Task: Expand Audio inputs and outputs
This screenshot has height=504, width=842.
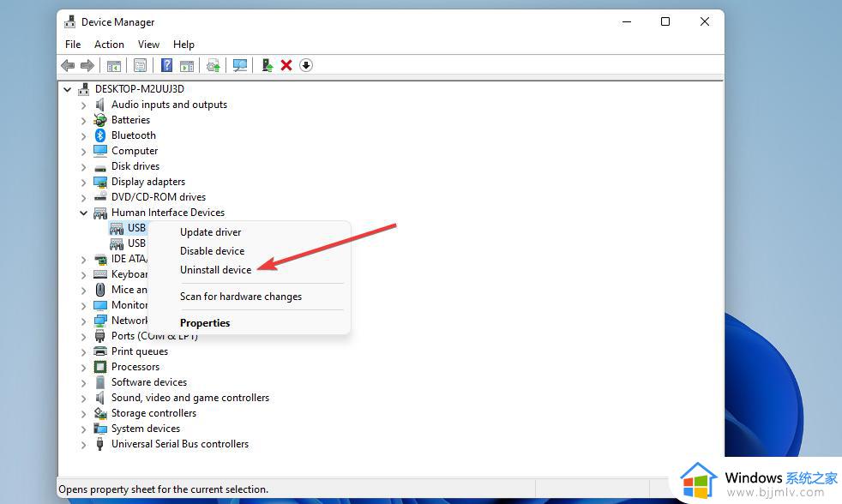Action: tap(83, 105)
